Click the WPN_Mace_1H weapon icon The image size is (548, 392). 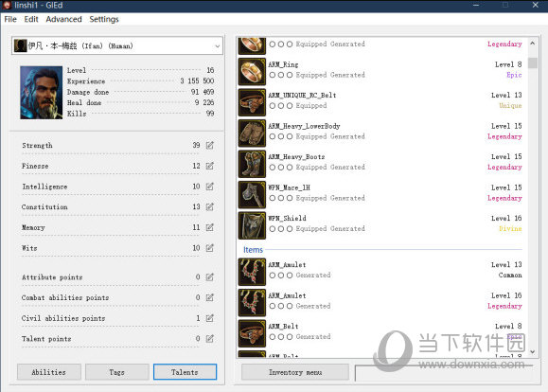tap(252, 195)
